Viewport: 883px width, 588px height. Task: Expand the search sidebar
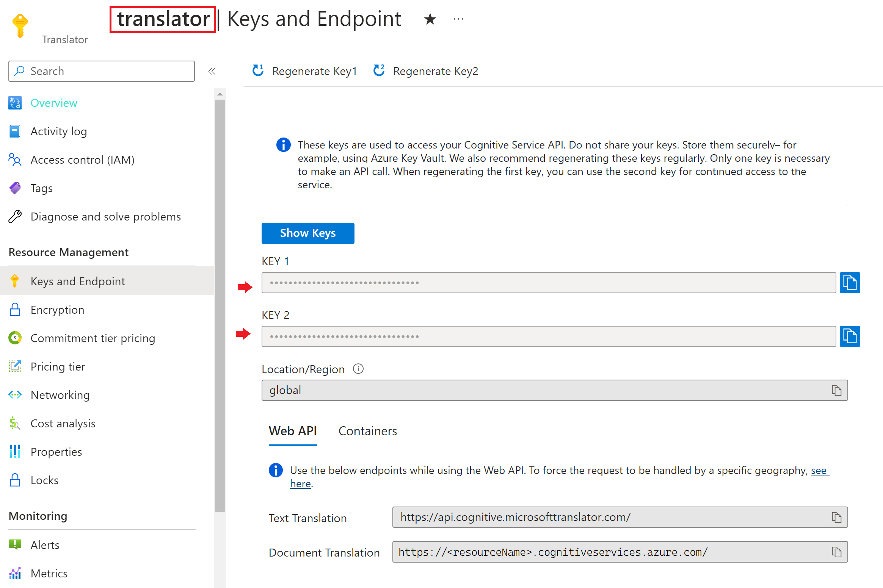point(212,71)
